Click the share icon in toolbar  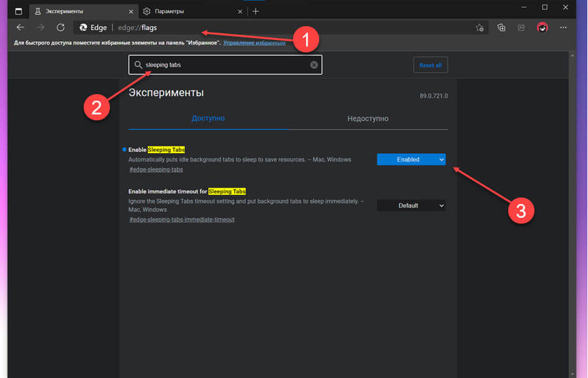[521, 27]
